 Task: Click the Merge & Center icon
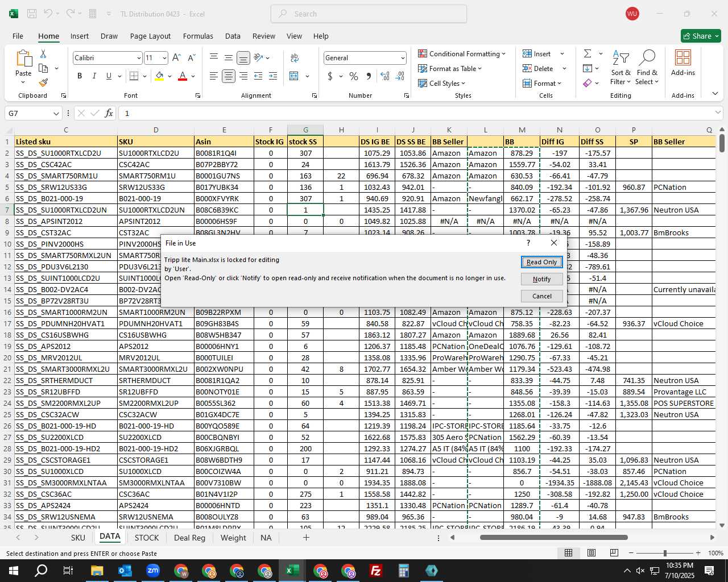coord(294,76)
